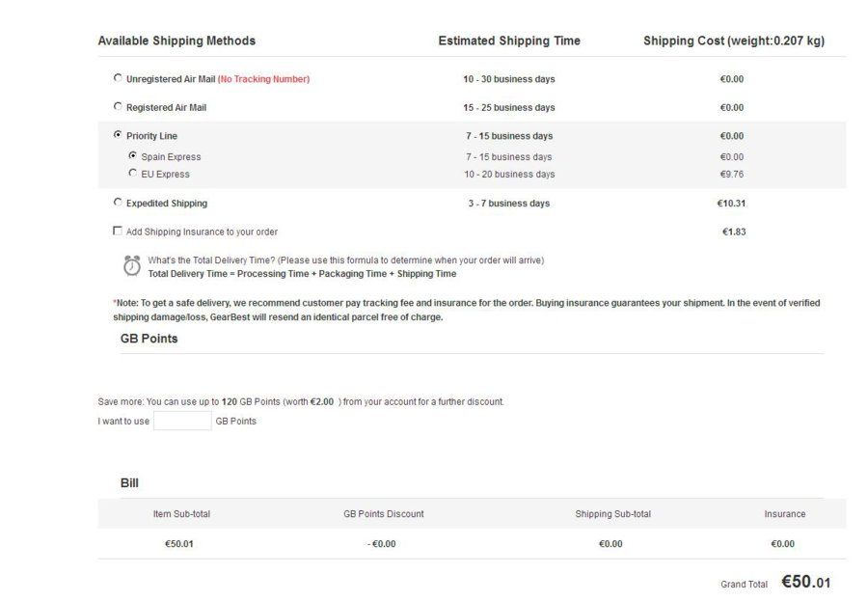Select the Spain Express sub-option

coord(132,155)
